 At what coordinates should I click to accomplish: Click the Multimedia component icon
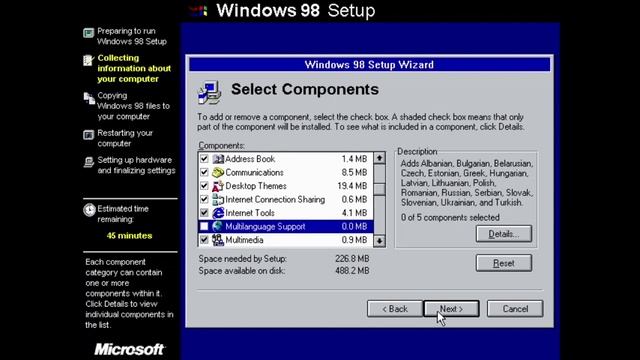click(218, 240)
